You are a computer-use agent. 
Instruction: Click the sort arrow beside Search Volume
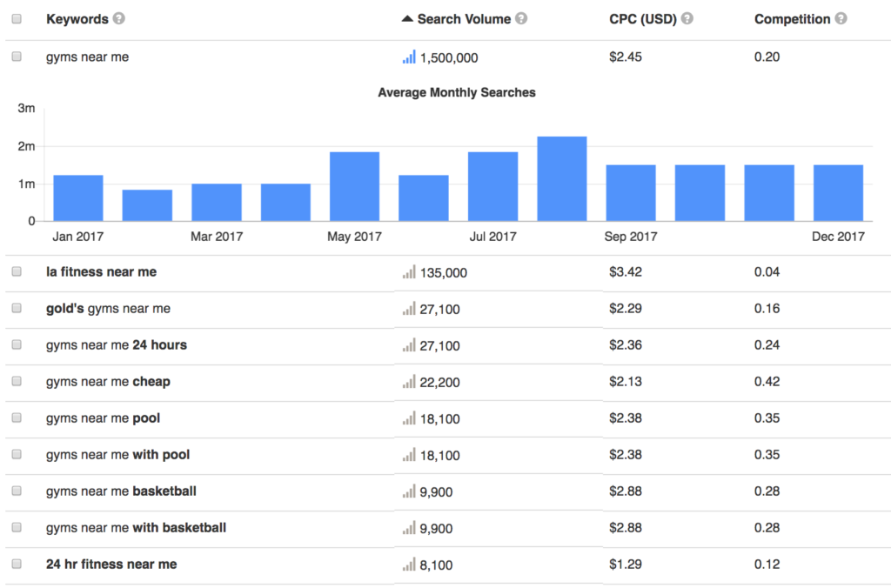click(407, 19)
